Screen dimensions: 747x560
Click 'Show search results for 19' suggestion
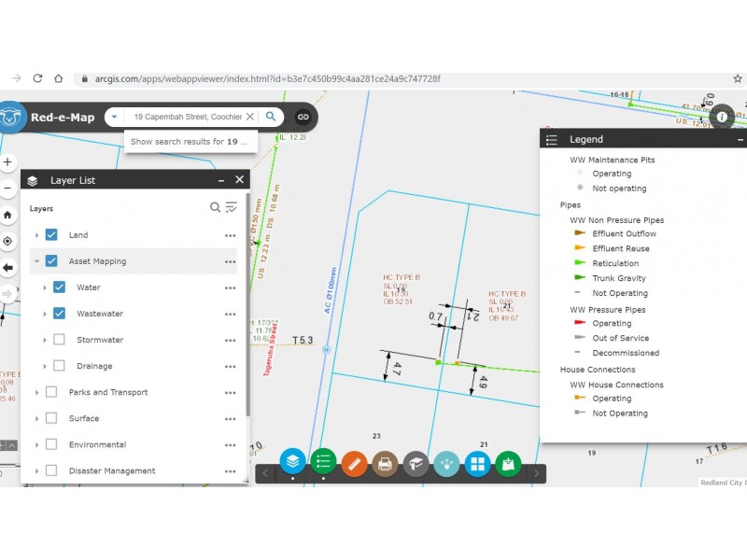coord(189,142)
